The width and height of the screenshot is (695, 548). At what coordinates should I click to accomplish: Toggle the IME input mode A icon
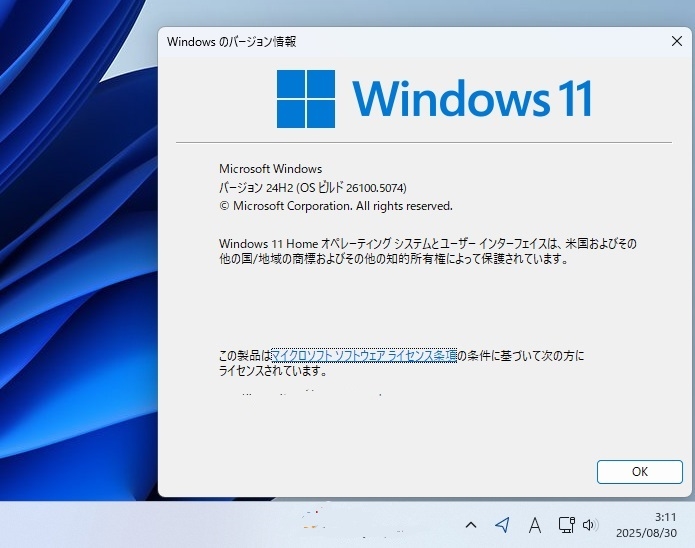(535, 525)
